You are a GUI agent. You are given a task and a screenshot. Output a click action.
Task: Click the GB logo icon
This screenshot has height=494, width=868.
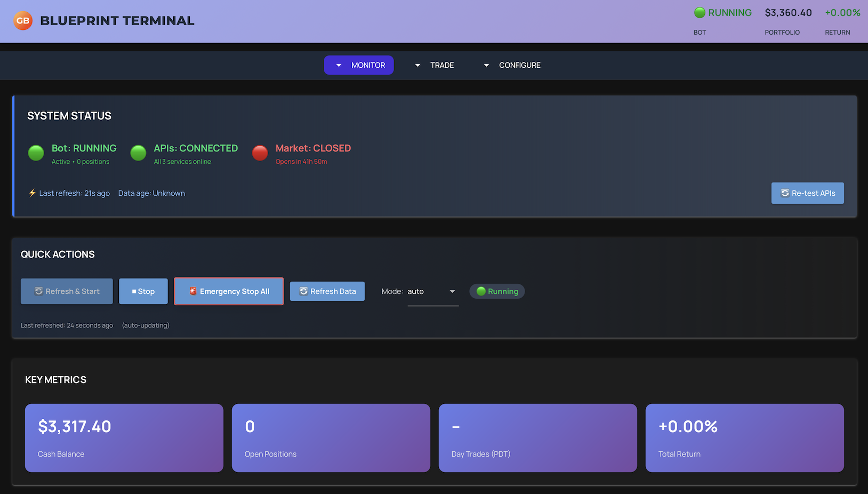pyautogui.click(x=23, y=21)
